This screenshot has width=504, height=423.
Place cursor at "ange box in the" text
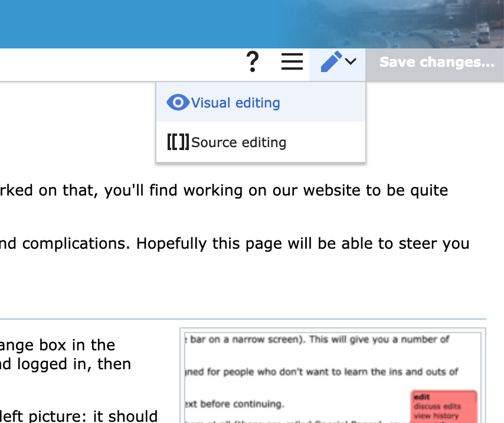tap(58, 344)
